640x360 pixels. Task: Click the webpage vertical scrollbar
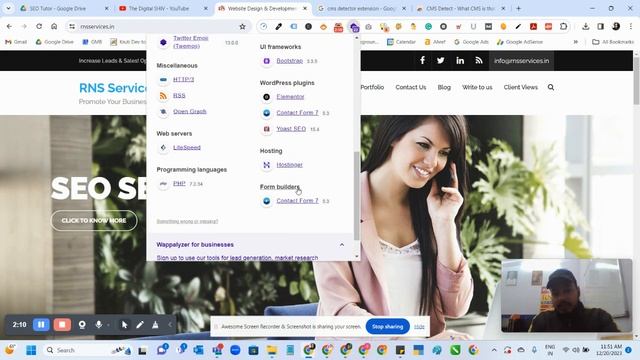click(x=636, y=82)
